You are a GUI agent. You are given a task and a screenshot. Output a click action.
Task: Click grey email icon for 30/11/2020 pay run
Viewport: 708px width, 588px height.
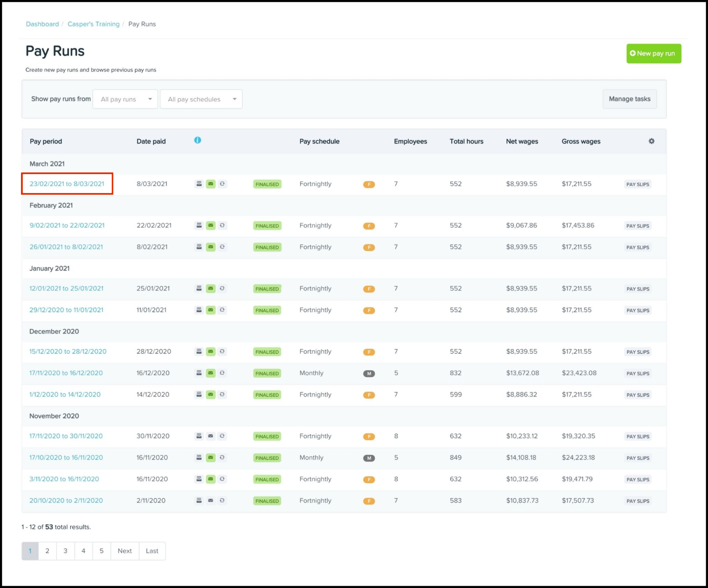coord(210,436)
